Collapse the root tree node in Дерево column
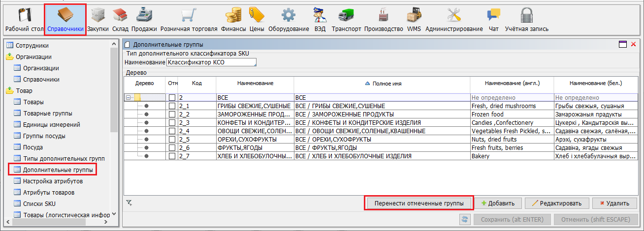644x231 pixels. [128, 98]
